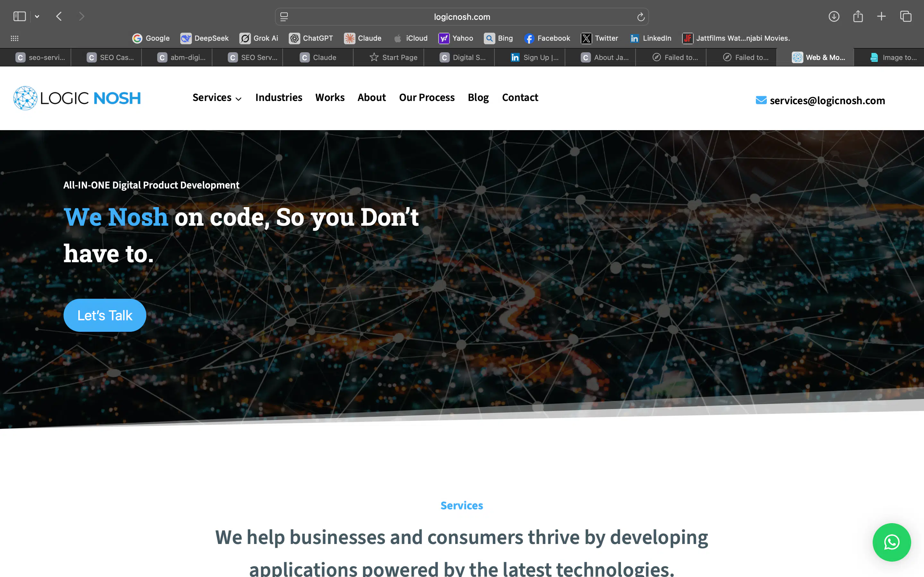Toggle the Safari sidebar icon
This screenshot has height=577, width=924.
(x=20, y=16)
